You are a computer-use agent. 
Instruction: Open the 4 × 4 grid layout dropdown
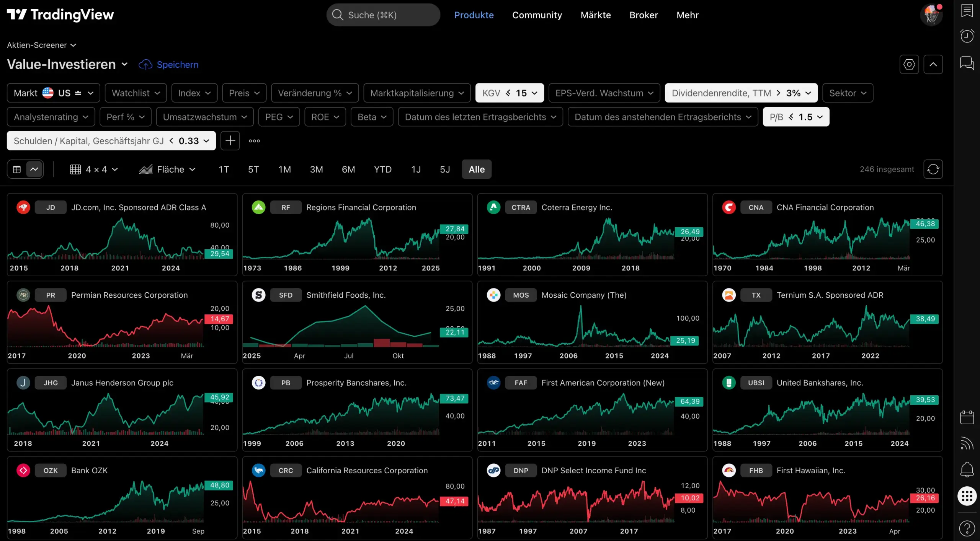click(94, 169)
